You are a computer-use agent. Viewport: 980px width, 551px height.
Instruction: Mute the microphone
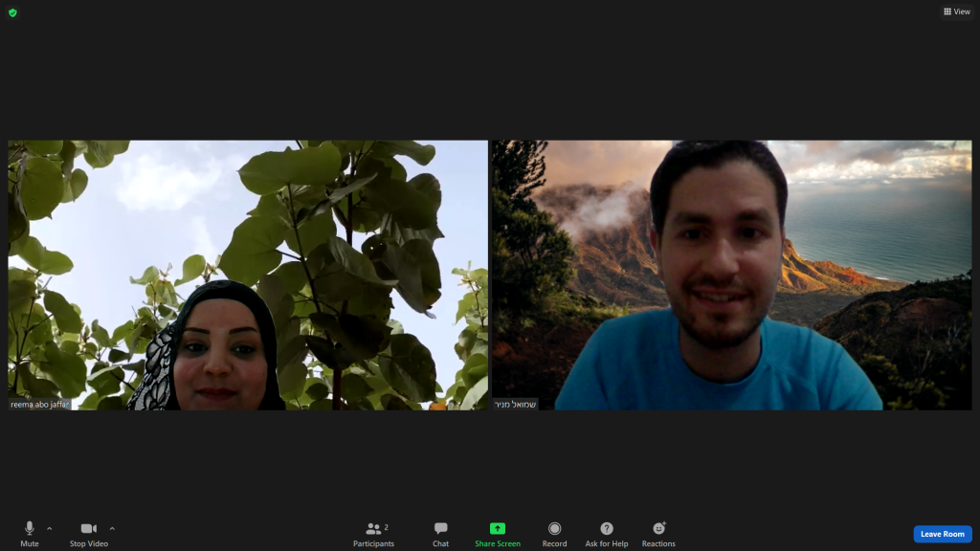(x=30, y=528)
